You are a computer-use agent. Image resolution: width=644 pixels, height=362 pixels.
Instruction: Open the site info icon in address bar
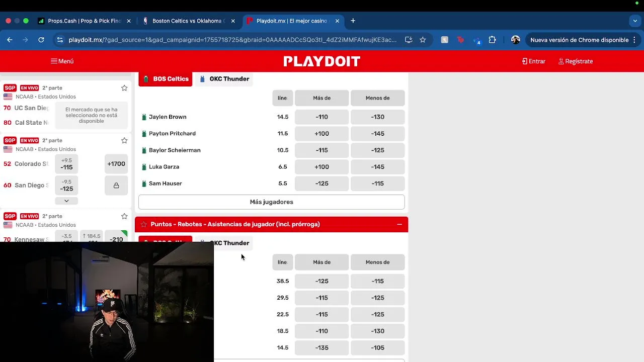(x=60, y=40)
